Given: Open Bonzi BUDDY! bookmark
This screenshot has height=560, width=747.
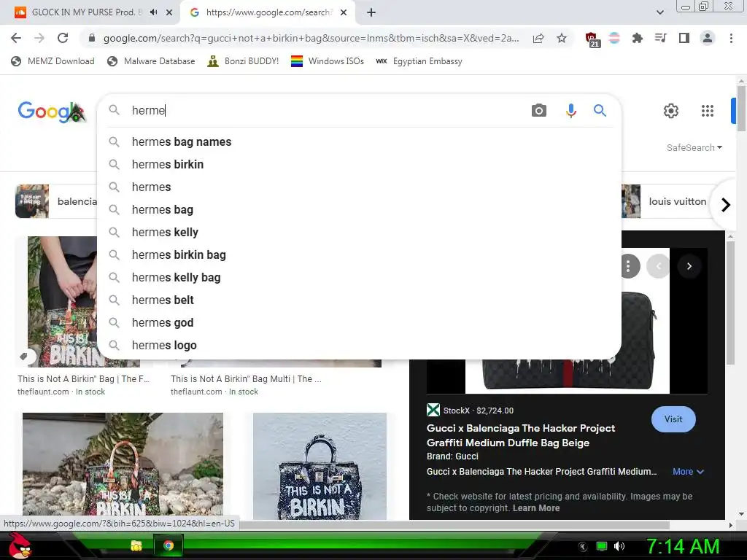Looking at the screenshot, I should click(x=243, y=61).
